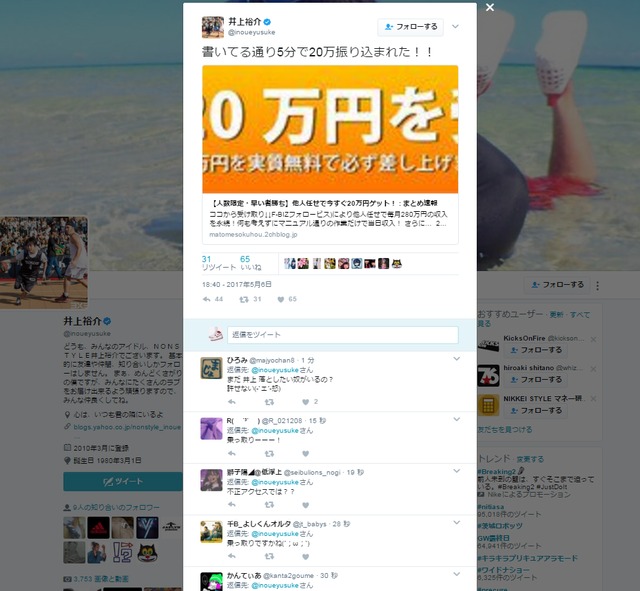Open the blogs.yahoo.co.jp profile link
640x591 pixels.
pos(127,427)
